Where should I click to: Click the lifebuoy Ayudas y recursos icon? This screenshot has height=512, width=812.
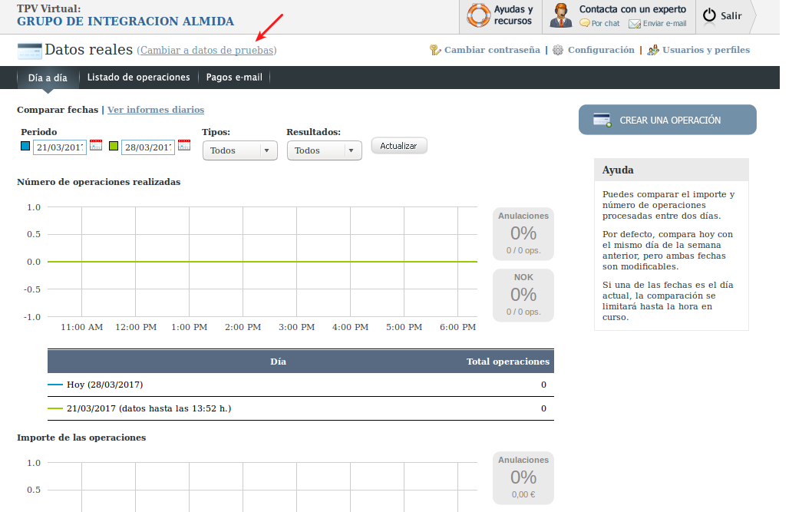click(479, 15)
